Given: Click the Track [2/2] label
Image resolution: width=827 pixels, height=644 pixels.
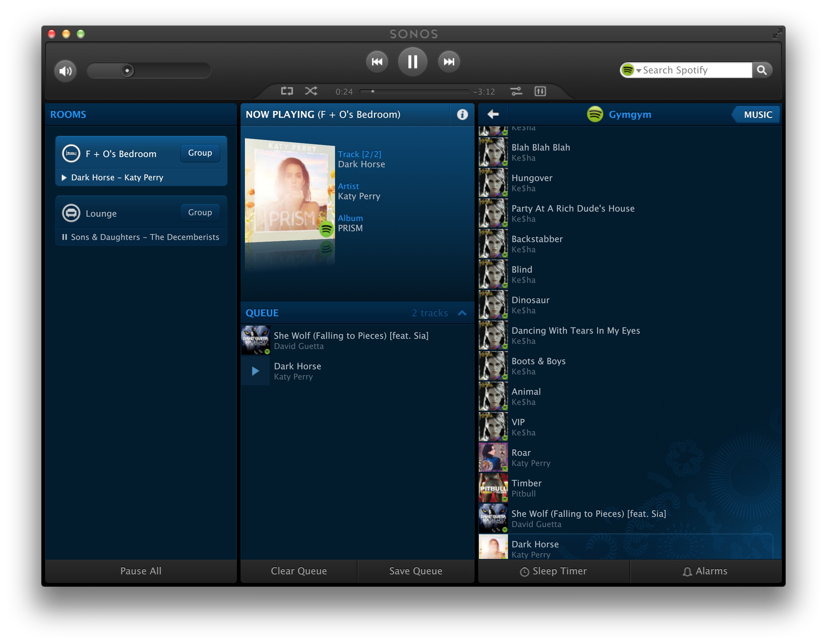Looking at the screenshot, I should coord(359,154).
